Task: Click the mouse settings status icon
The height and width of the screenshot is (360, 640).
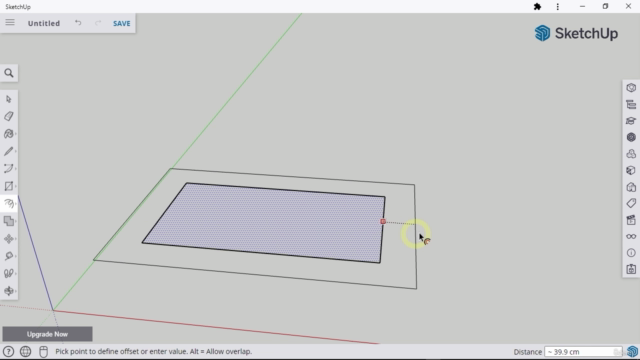Action: (x=43, y=351)
